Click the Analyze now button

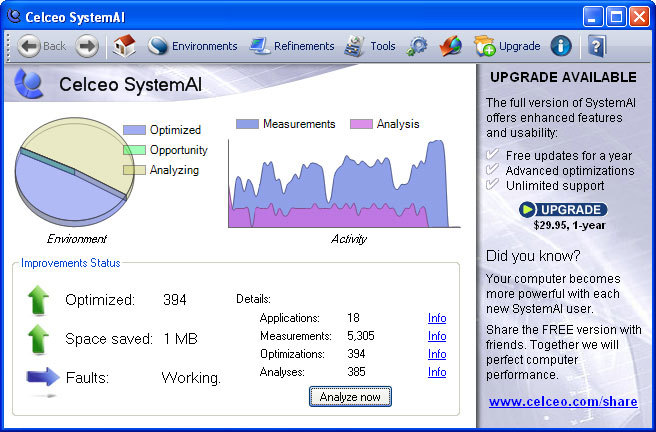350,396
